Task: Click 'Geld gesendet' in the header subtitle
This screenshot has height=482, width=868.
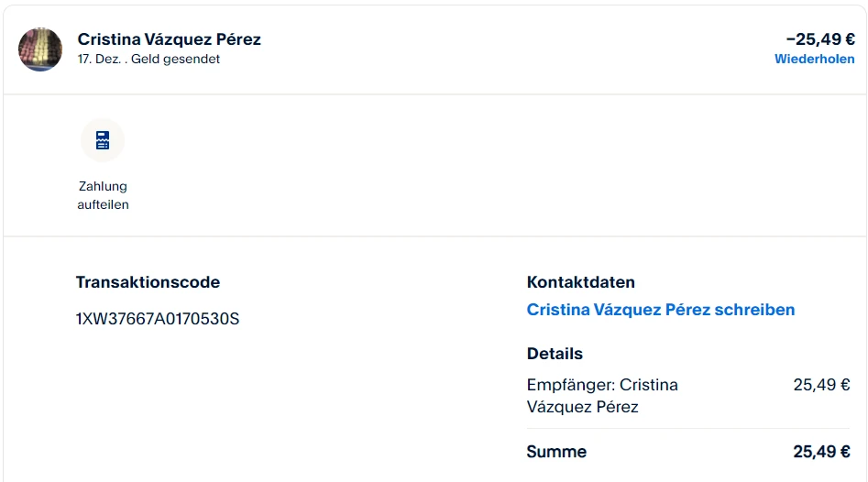Action: (175, 59)
